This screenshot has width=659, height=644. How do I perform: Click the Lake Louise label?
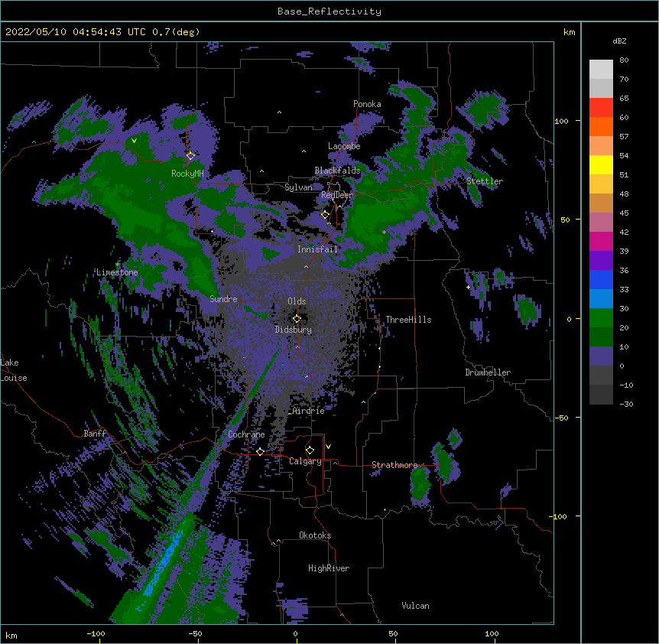click(14, 370)
